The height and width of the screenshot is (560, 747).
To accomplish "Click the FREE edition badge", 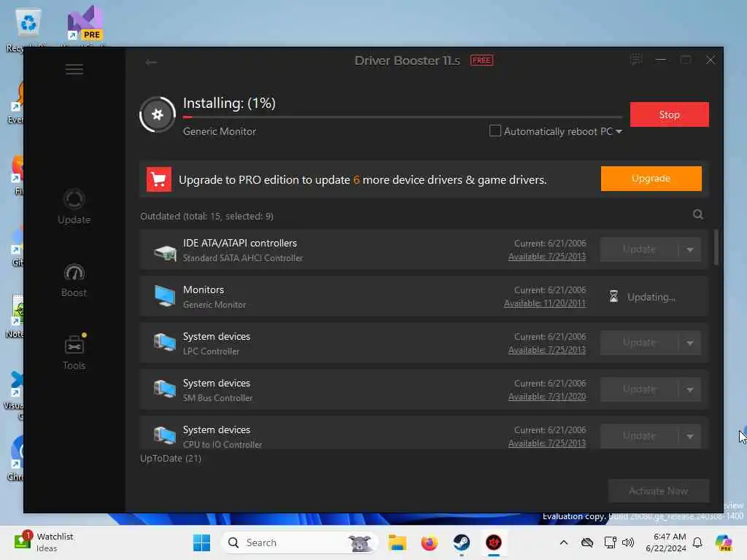I will click(x=481, y=61).
